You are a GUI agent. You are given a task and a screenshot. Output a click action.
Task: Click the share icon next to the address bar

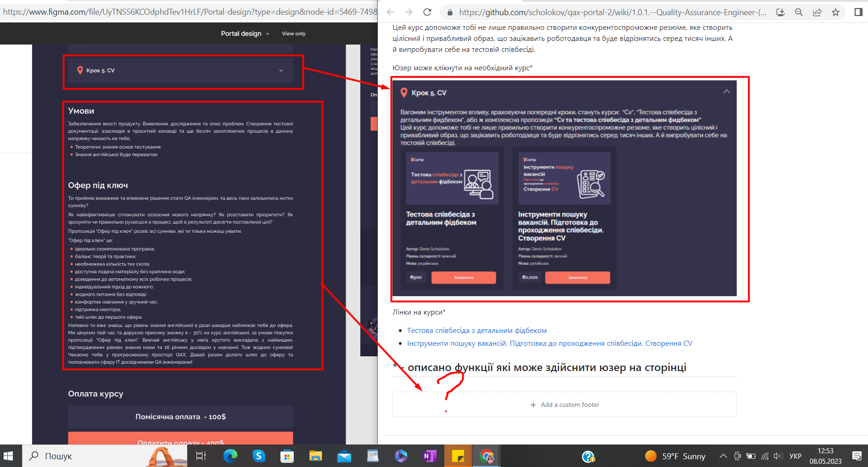click(817, 12)
